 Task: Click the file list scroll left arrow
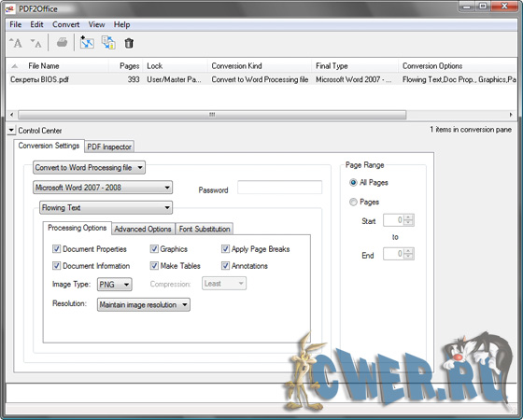(11, 115)
